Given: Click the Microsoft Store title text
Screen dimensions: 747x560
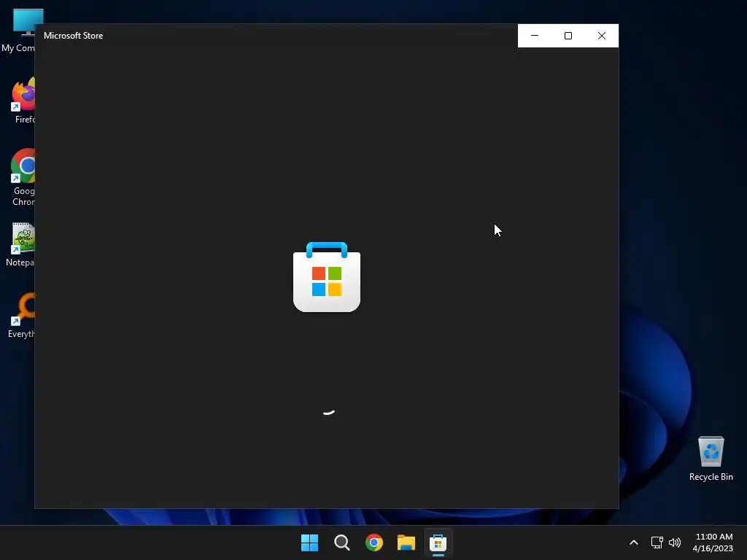Looking at the screenshot, I should click(x=74, y=36).
